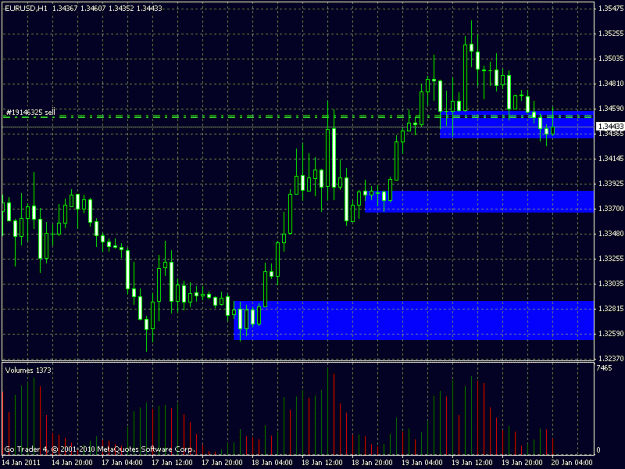
Task: Click the Volumes 1373 indicator label
Action: click(x=28, y=370)
